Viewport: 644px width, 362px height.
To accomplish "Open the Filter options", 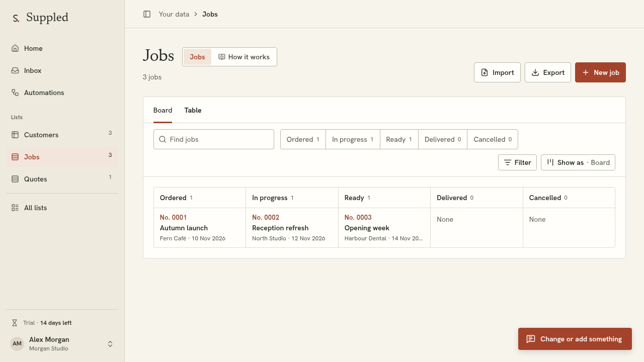I will tap(517, 162).
